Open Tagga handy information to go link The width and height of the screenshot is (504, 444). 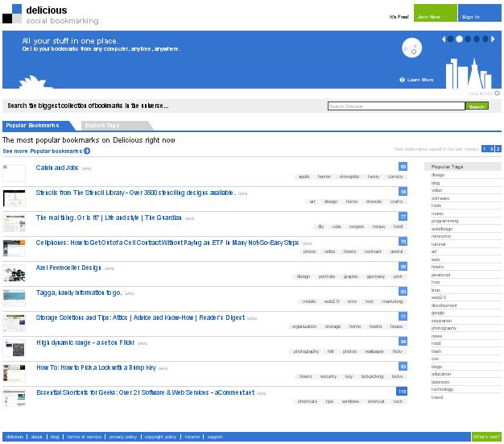click(x=79, y=293)
